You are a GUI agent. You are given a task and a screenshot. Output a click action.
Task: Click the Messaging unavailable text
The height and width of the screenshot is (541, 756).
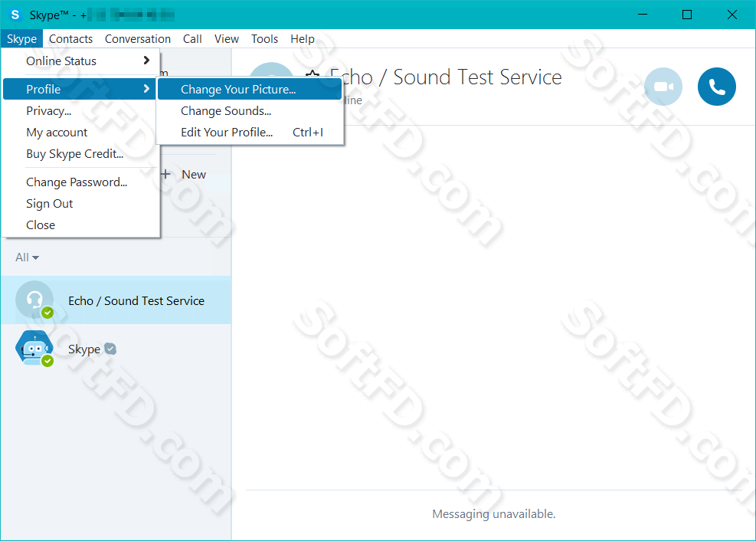pyautogui.click(x=494, y=514)
